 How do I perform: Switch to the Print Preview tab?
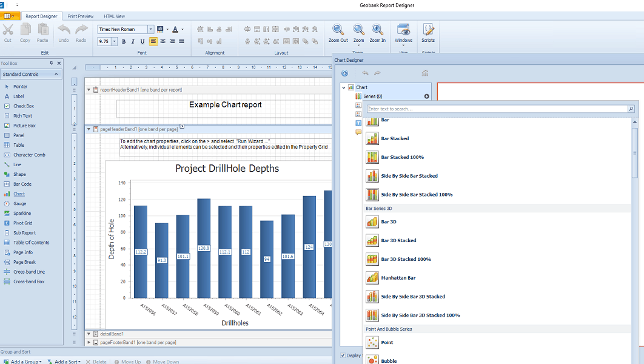pyautogui.click(x=81, y=16)
